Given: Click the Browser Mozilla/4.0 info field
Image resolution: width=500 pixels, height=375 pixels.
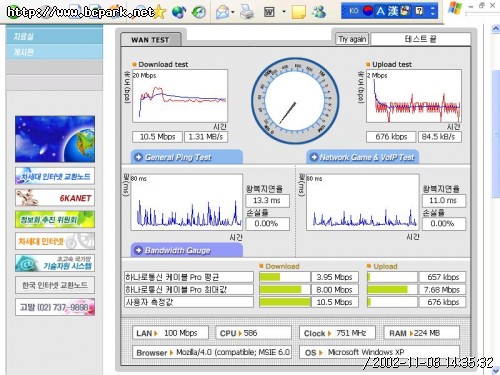Looking at the screenshot, I should (212, 352).
